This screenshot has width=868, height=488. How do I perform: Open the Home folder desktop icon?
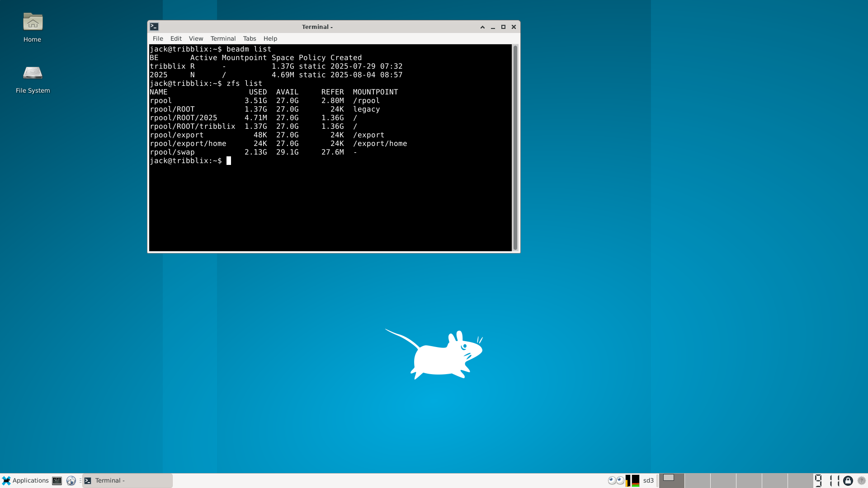[33, 28]
